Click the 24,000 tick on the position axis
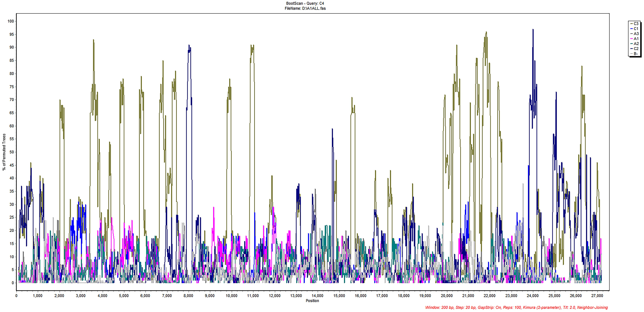The width and height of the screenshot is (644, 312). tap(533, 296)
